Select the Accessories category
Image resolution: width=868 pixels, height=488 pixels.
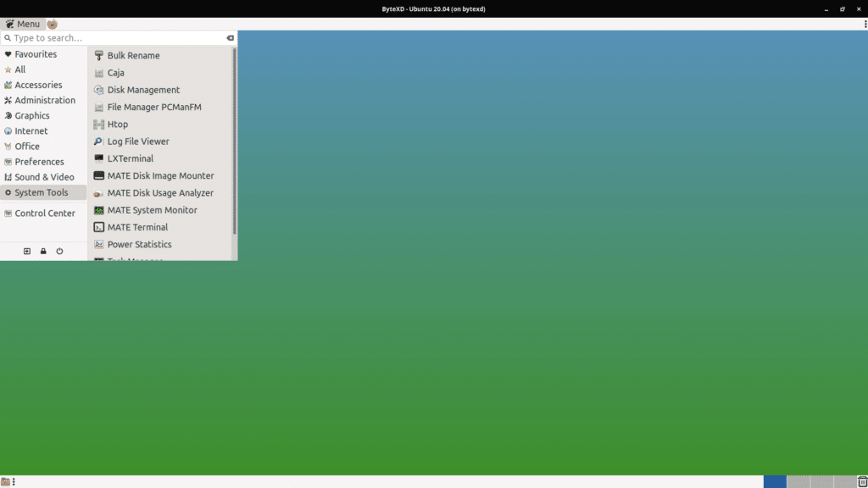(x=38, y=85)
